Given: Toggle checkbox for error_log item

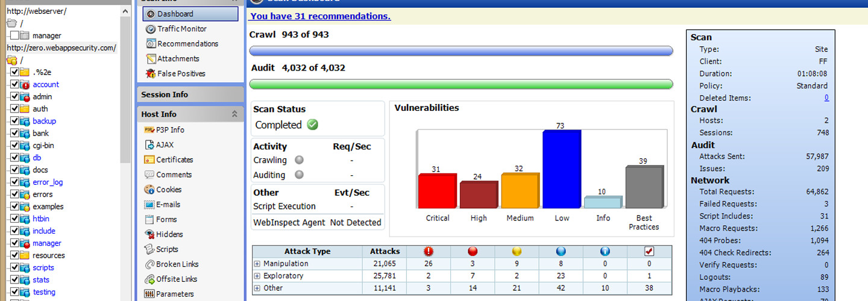Looking at the screenshot, I should 15,182.
